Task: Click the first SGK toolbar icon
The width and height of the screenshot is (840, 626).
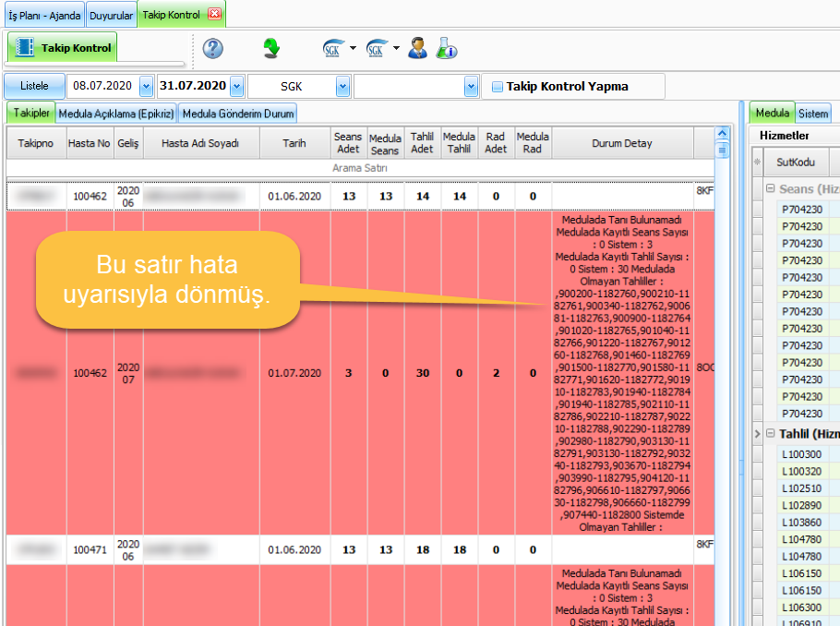Action: coord(333,48)
